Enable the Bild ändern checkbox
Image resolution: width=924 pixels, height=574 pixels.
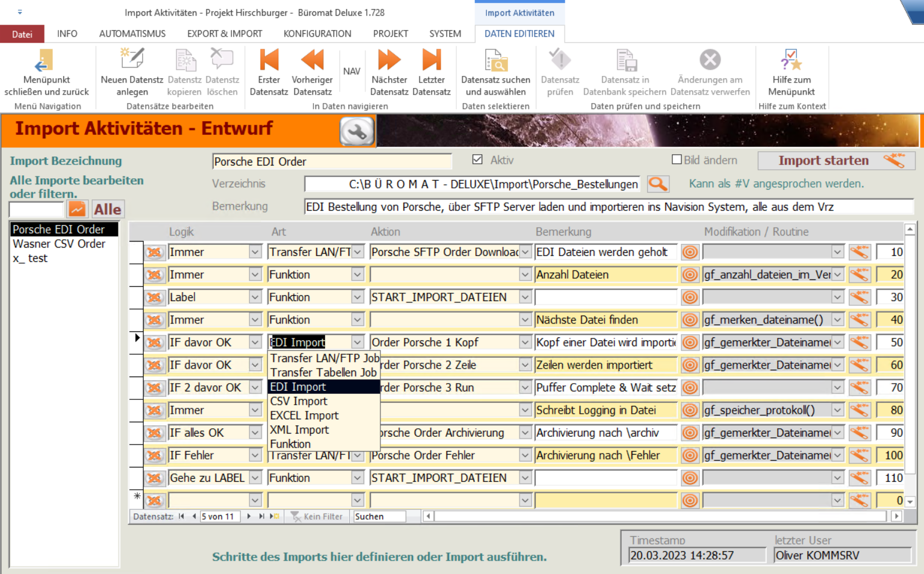677,160
